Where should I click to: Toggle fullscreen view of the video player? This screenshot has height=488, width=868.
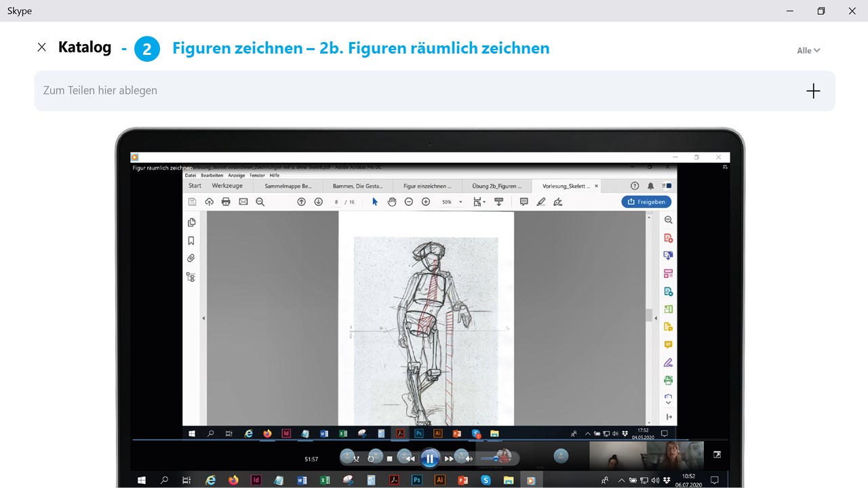717,455
